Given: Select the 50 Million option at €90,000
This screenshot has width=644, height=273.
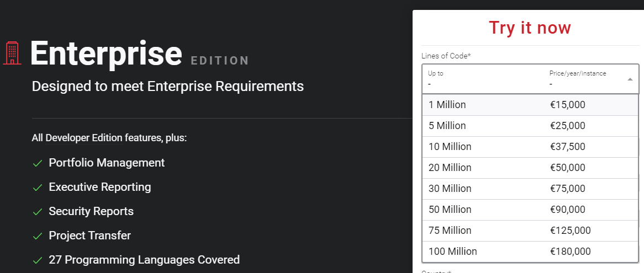Looking at the screenshot, I should (x=530, y=210).
